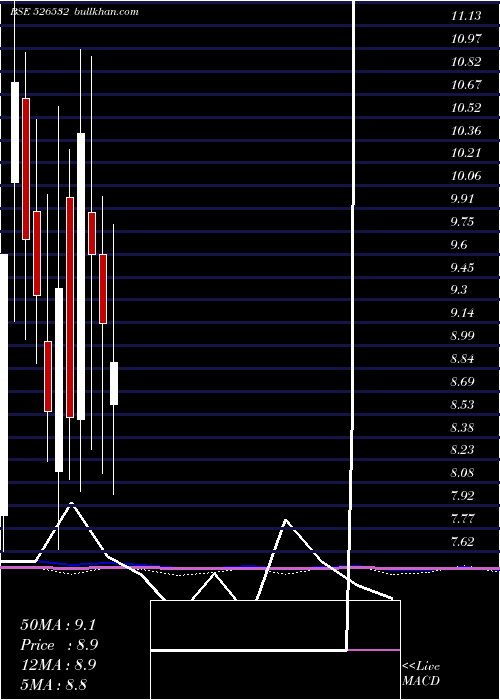The height and width of the screenshot is (700, 500).
Task: Click the 11.13 price axis label
Action: point(466,16)
